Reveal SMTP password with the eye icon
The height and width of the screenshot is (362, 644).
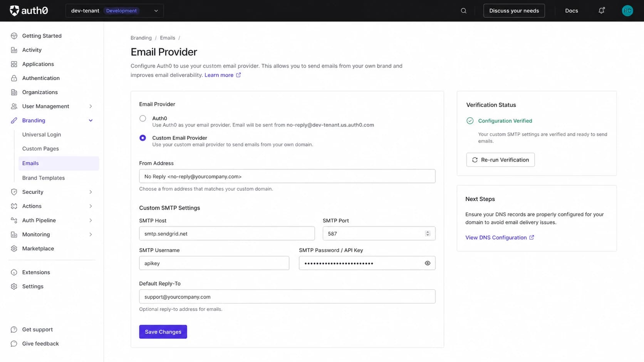[428, 263]
